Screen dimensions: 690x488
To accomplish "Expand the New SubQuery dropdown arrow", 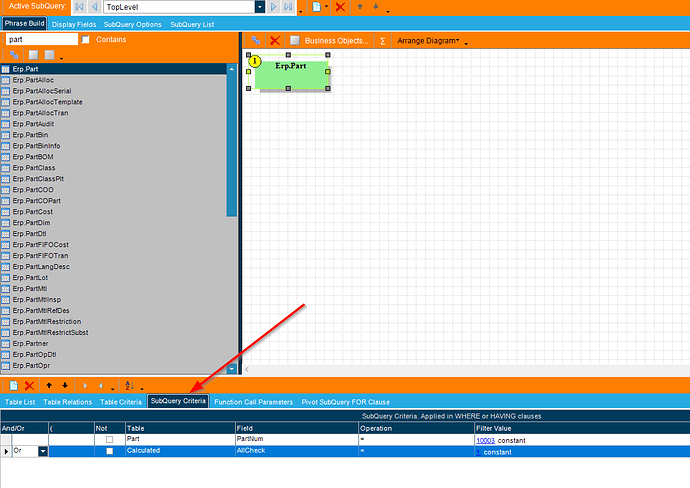I will tap(326, 7).
